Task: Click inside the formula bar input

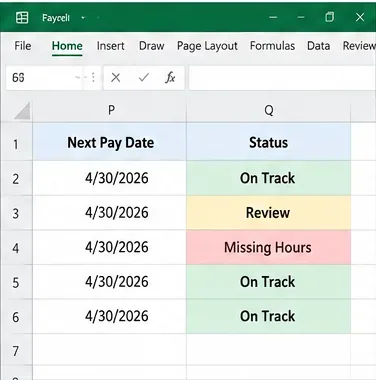Action: point(282,78)
